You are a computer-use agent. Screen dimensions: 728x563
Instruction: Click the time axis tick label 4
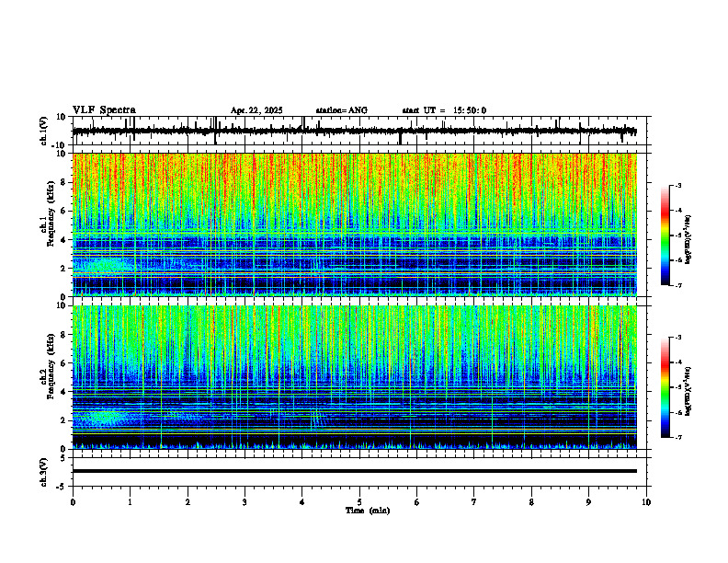point(302,502)
